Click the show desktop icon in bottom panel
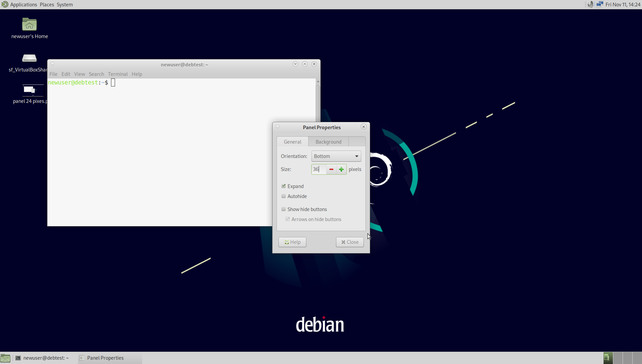642x364 pixels. tap(5, 358)
